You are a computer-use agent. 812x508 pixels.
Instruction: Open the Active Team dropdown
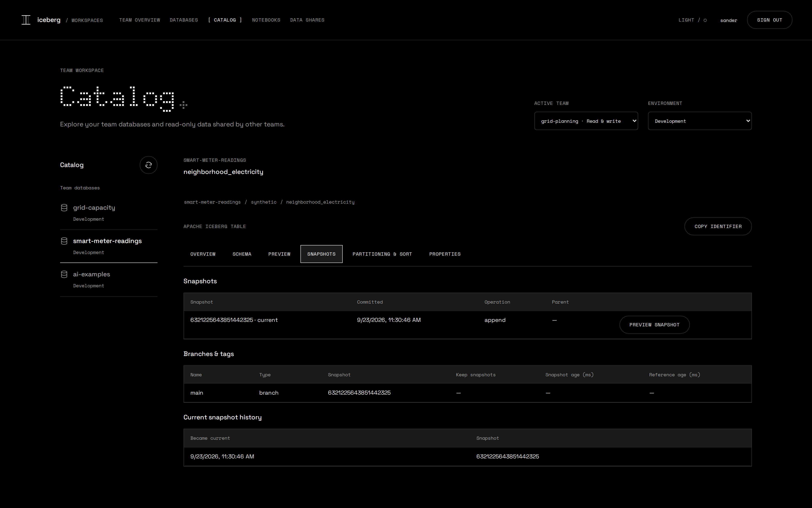click(x=586, y=121)
